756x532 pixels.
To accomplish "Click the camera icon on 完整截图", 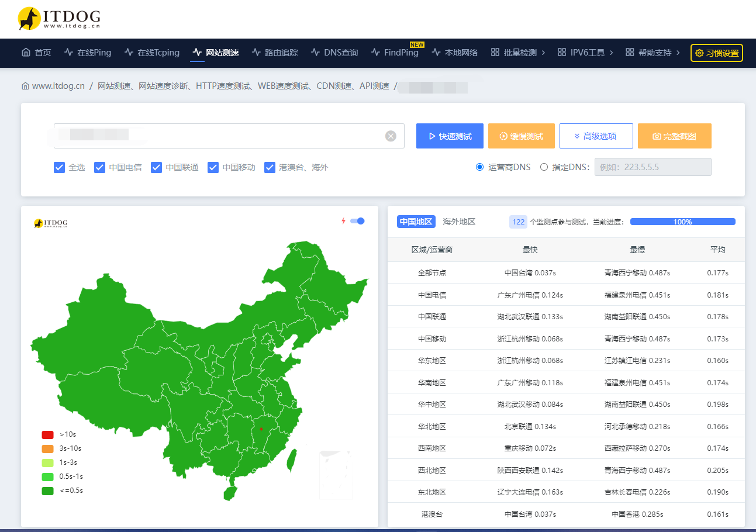I will point(657,136).
